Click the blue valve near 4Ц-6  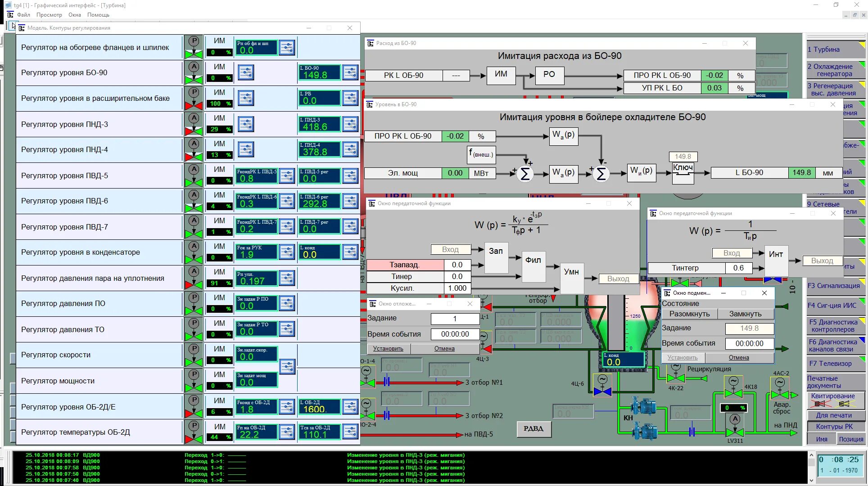tap(602, 391)
